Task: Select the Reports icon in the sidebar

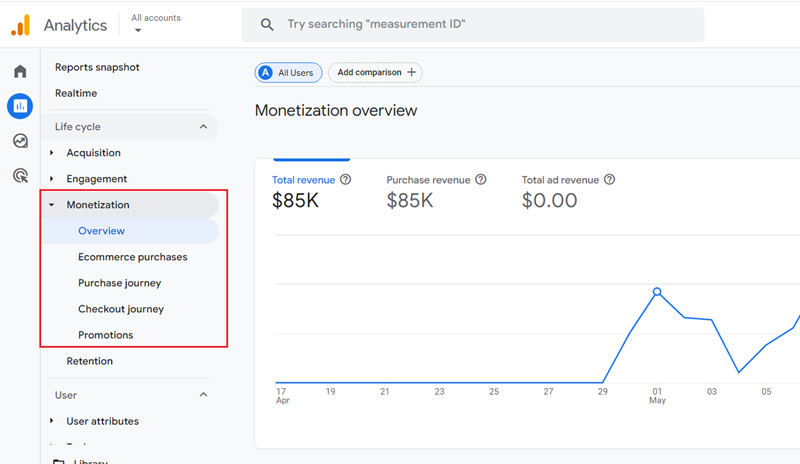Action: 20,106
